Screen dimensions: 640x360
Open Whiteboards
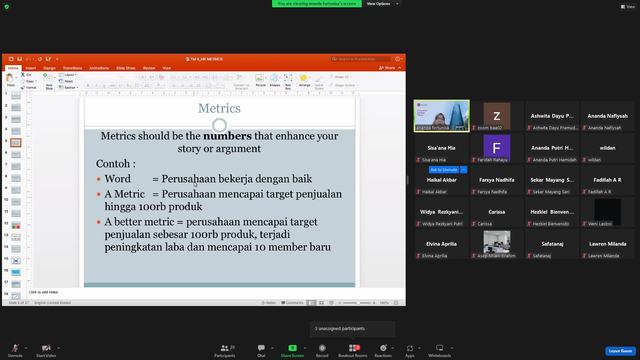(x=440, y=350)
